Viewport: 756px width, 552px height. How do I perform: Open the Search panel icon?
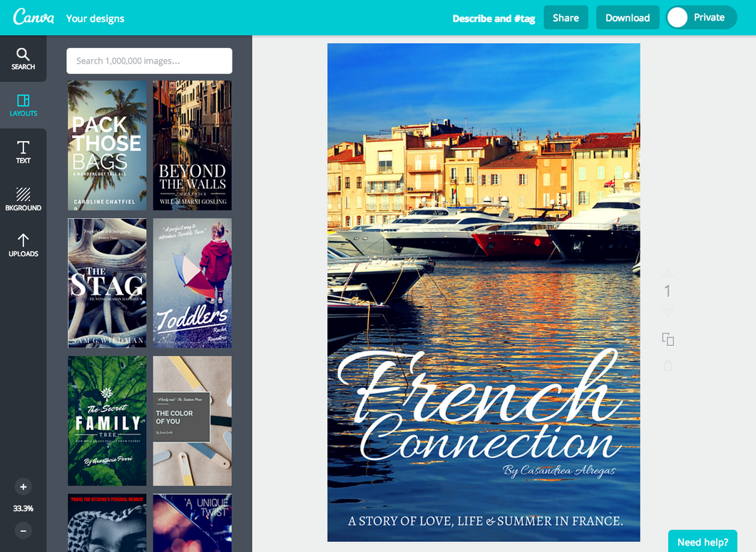(23, 58)
